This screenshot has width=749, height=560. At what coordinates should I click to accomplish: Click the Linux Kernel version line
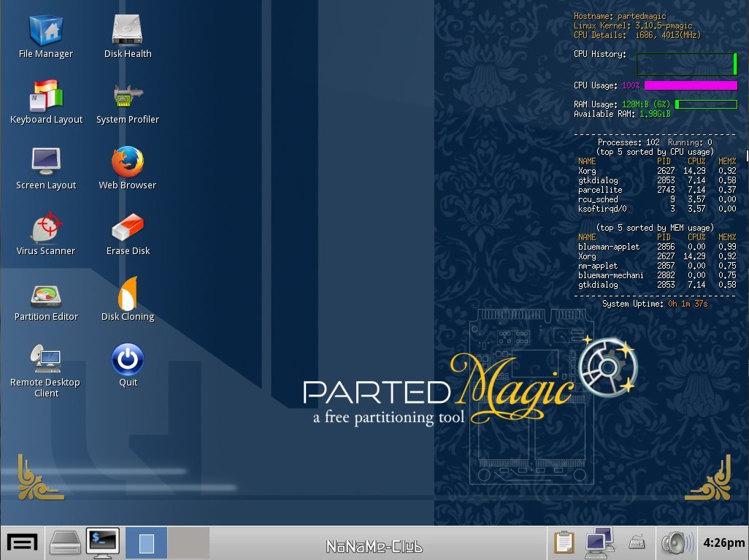click(633, 26)
